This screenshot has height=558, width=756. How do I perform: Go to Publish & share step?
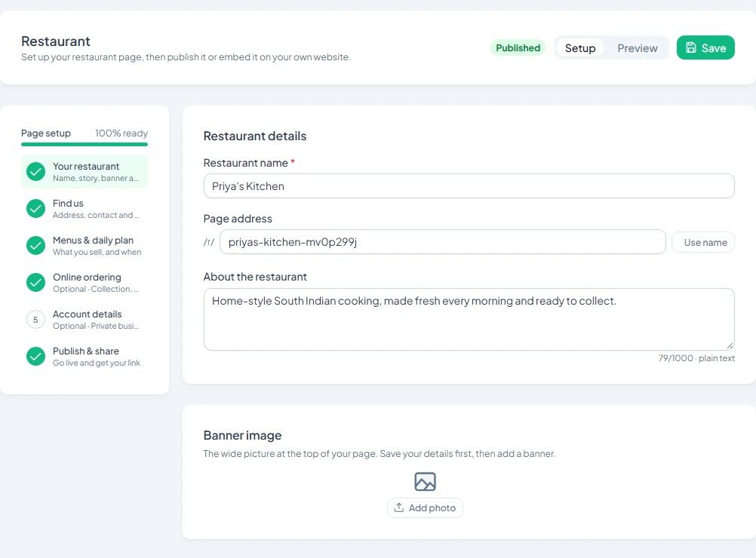[x=85, y=357]
